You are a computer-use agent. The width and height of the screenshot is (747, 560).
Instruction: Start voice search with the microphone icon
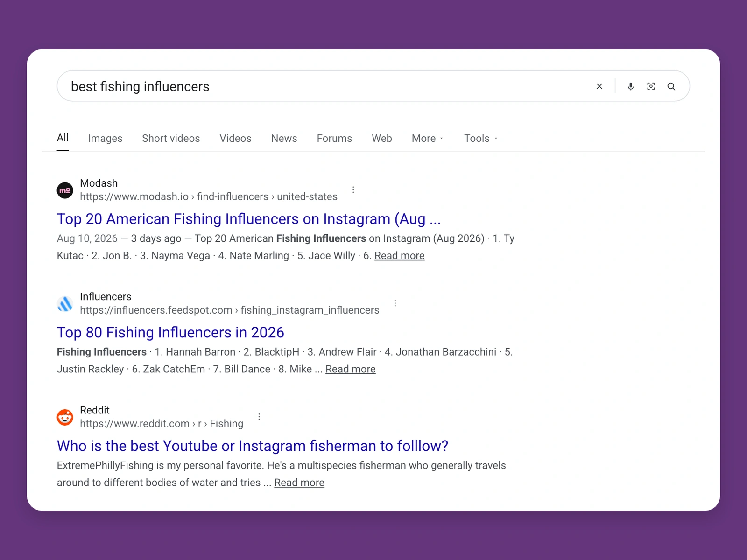click(631, 86)
